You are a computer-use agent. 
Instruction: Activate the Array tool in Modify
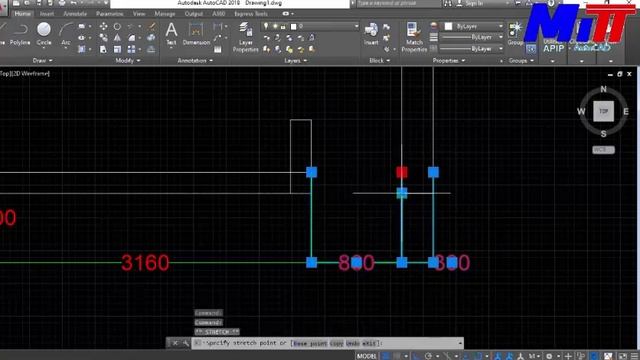[x=131, y=49]
